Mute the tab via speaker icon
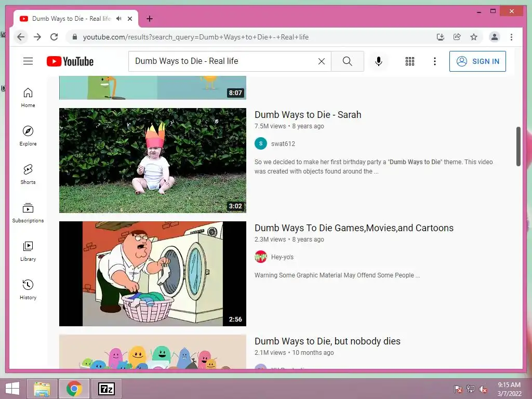This screenshot has width=532, height=399. point(118,19)
